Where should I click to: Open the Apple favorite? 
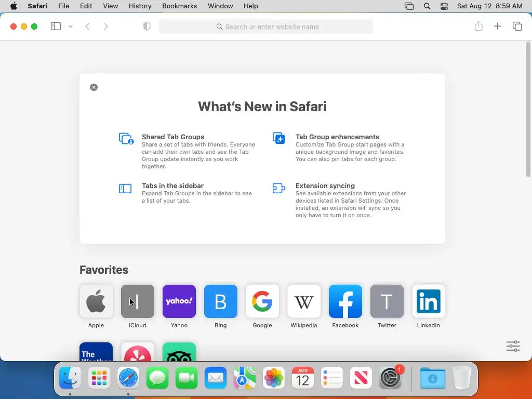(96, 301)
